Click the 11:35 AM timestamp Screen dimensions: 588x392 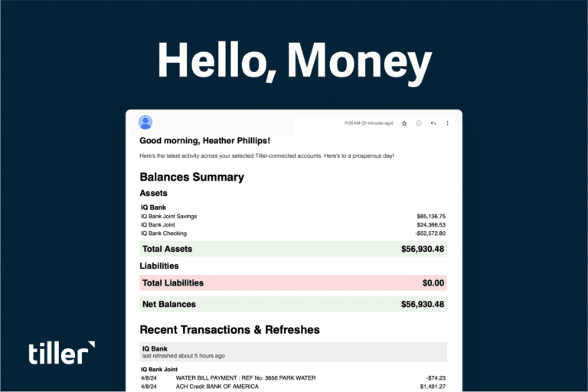368,123
